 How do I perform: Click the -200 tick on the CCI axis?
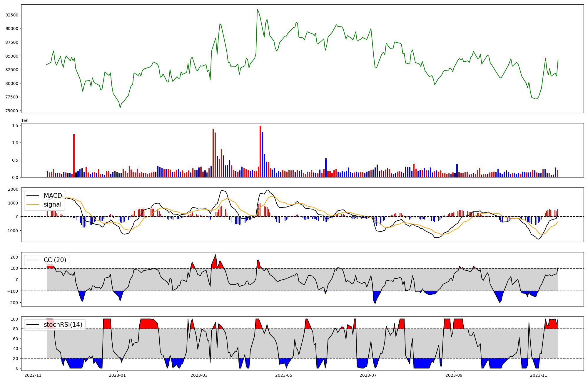12,303
